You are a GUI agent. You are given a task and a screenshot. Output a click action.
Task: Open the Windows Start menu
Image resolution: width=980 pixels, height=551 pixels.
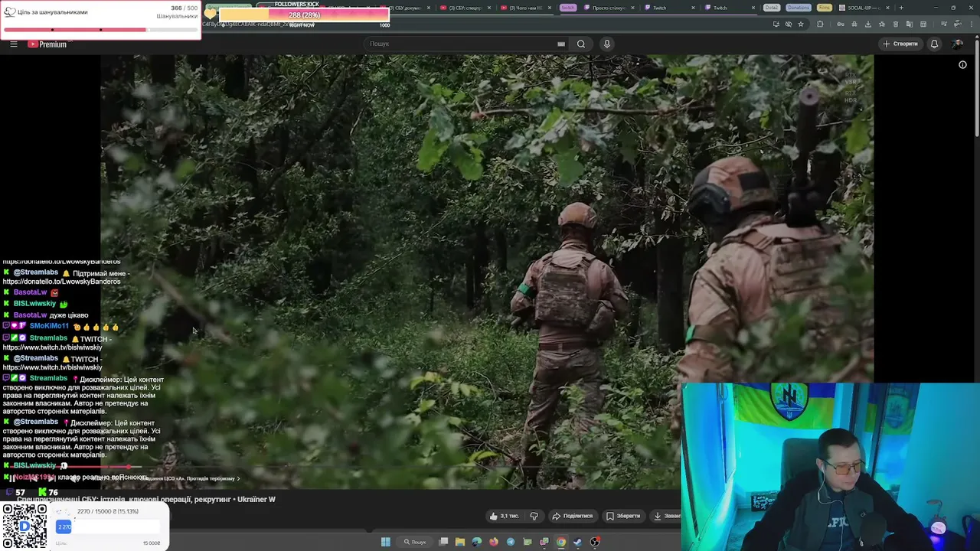point(386,542)
